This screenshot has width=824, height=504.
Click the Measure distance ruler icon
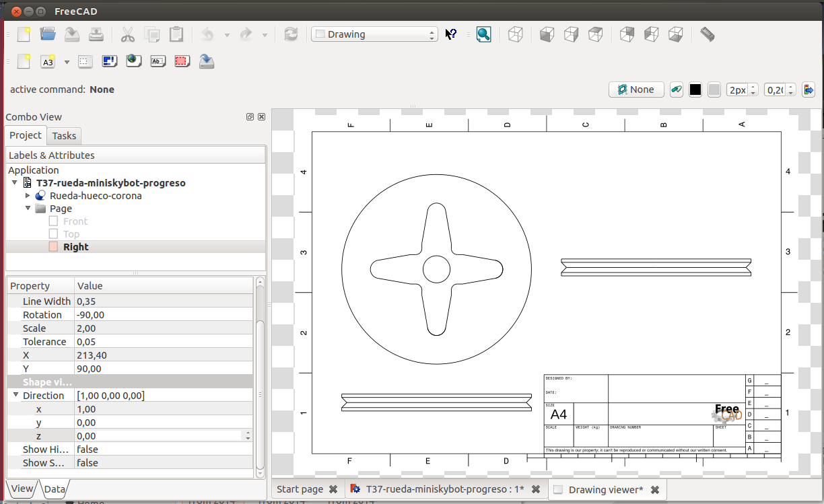click(707, 34)
